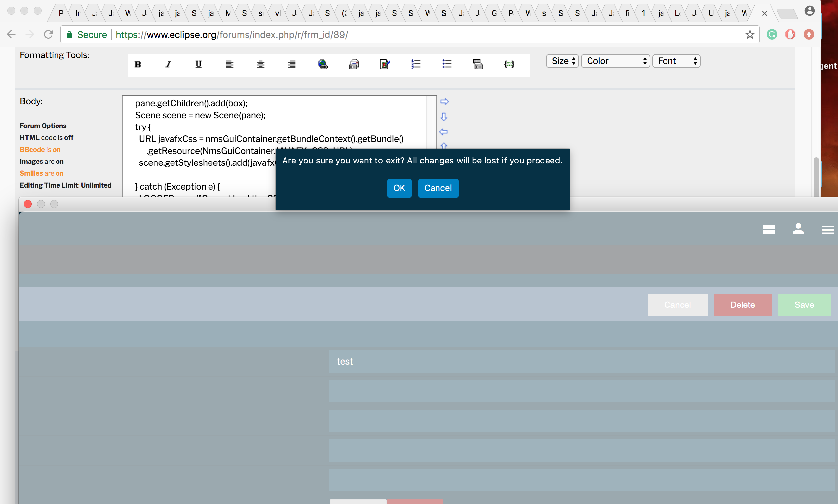Image resolution: width=838 pixels, height=504 pixels.
Task: Close the current browser tab
Action: tap(764, 13)
